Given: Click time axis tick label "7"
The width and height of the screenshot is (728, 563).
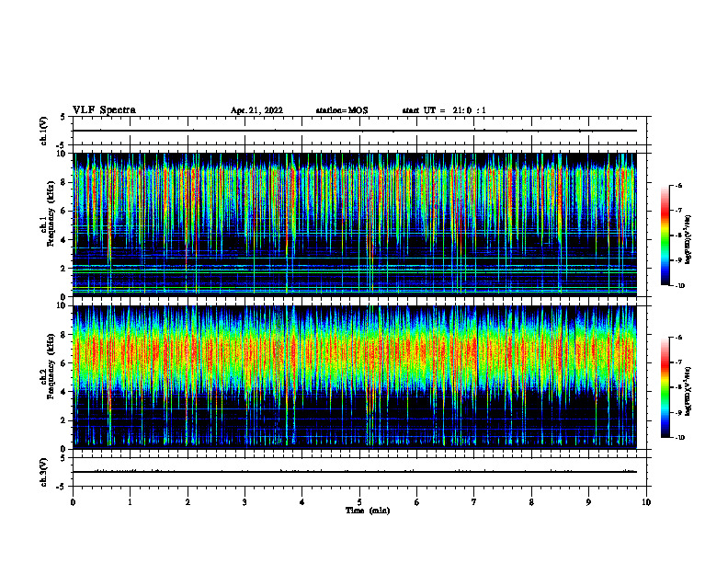Looking at the screenshot, I should [474, 502].
